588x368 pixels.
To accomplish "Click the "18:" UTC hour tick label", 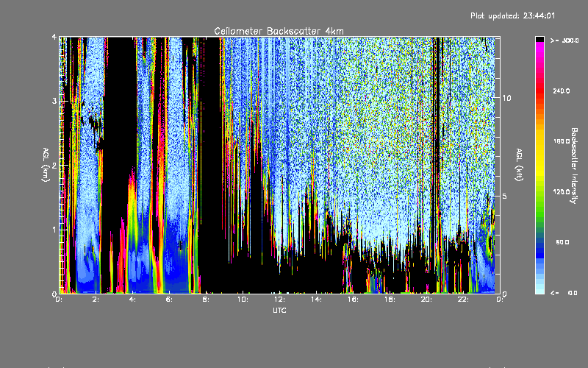I will click(390, 300).
